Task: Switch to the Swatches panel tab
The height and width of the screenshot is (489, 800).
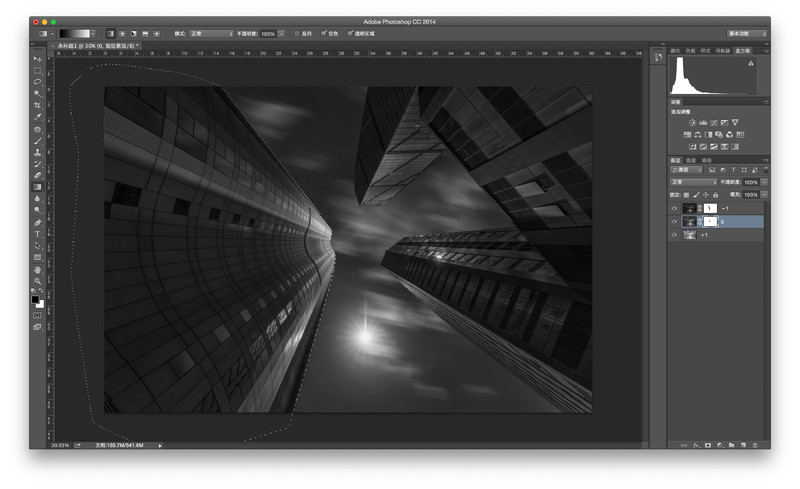Action: pyautogui.click(x=690, y=51)
